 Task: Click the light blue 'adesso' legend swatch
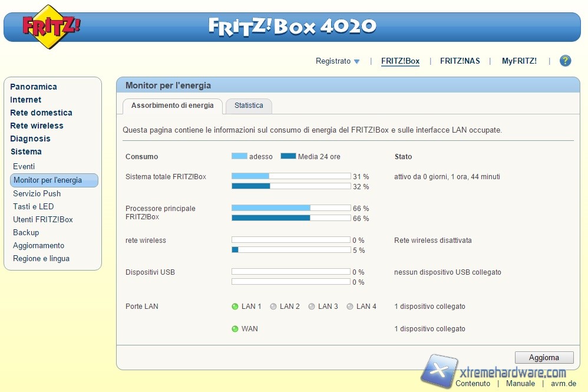[x=239, y=157]
